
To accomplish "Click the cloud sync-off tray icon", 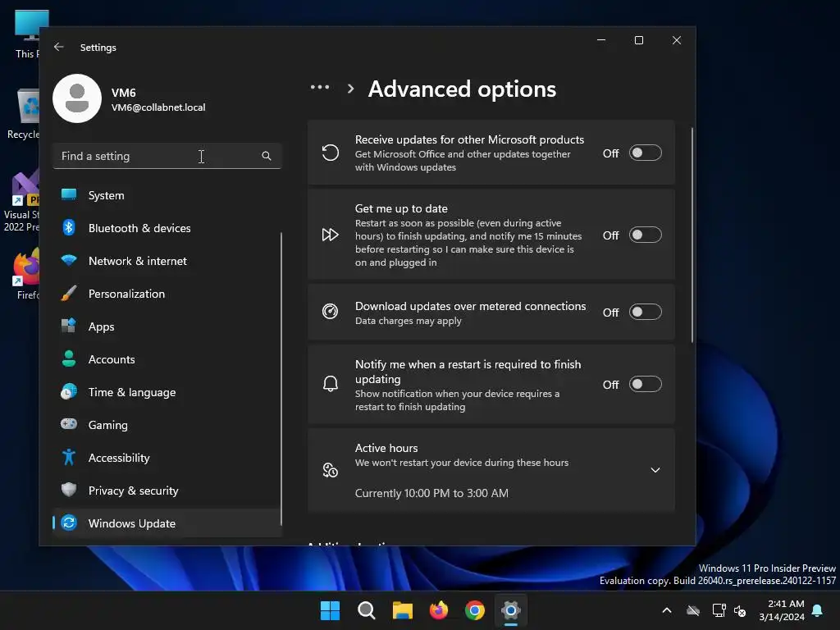I will click(693, 610).
